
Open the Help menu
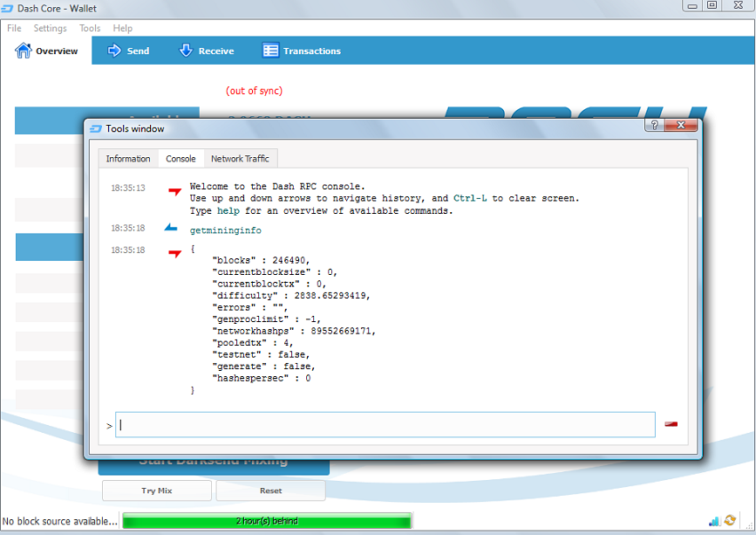click(122, 28)
